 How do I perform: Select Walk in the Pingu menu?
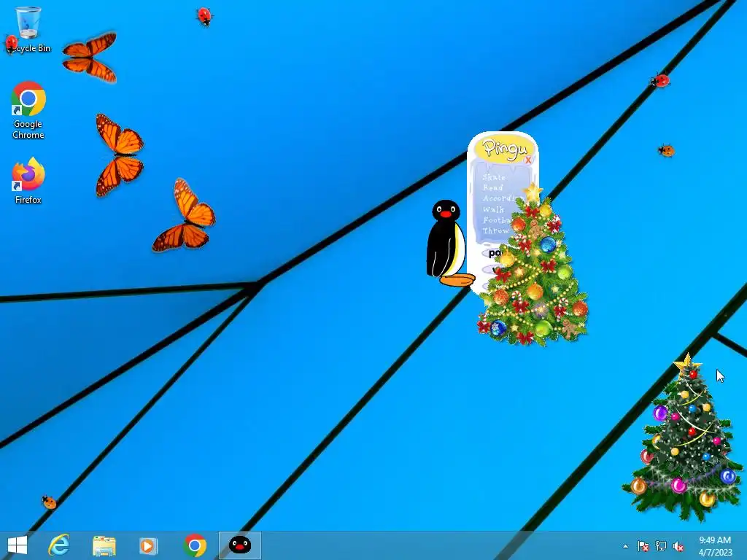click(x=493, y=209)
